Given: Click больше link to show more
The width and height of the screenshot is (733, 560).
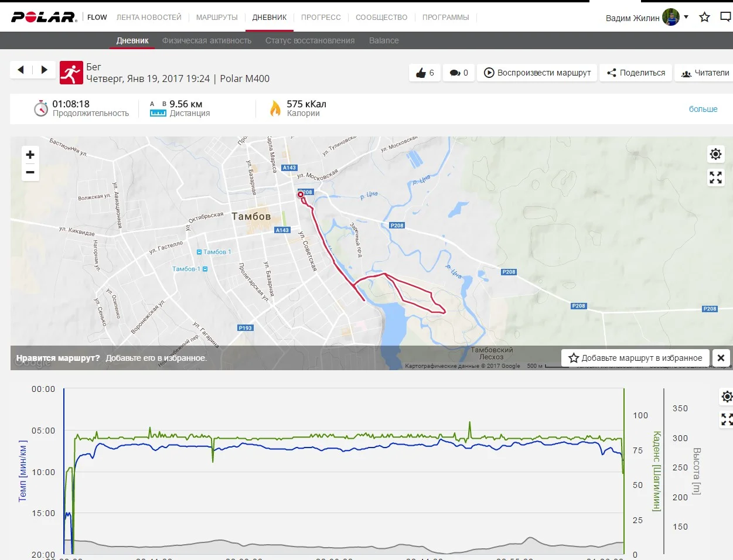Looking at the screenshot, I should [703, 109].
